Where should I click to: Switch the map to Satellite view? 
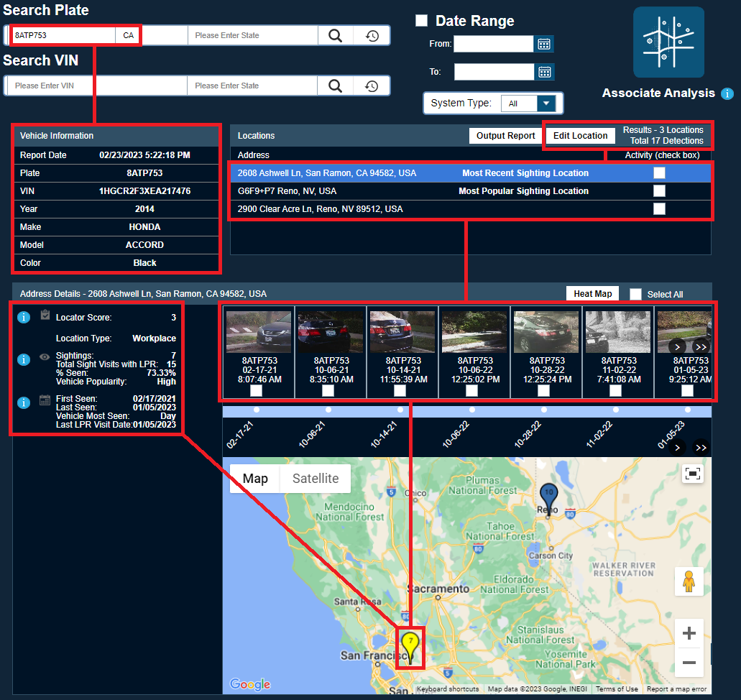pyautogui.click(x=315, y=479)
